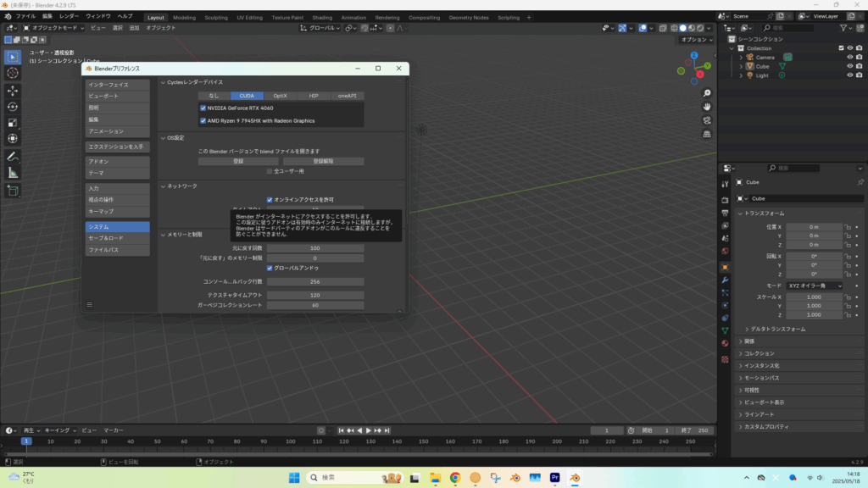868x488 pixels.
Task: Hide Light using its eye icon
Action: pyautogui.click(x=850, y=75)
